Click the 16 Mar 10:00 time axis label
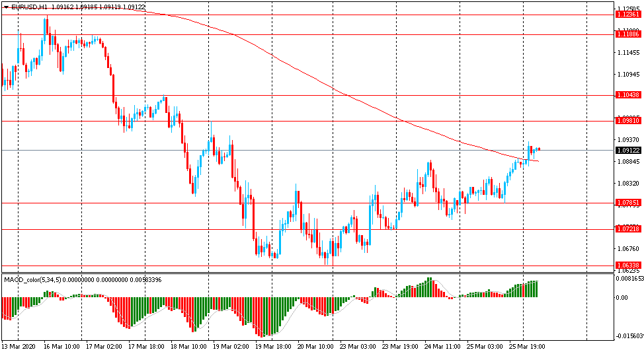 tap(61, 347)
